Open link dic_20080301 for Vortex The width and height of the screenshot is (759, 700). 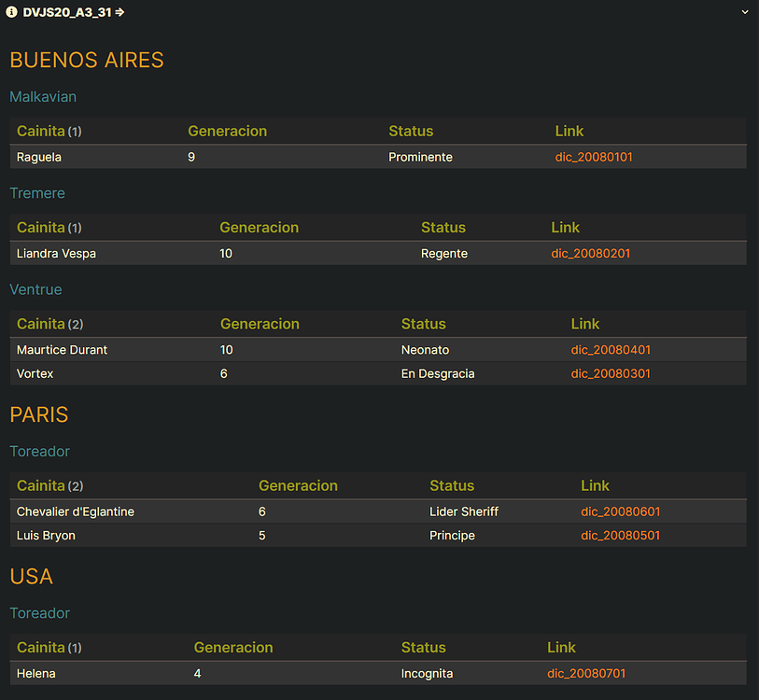(x=611, y=373)
